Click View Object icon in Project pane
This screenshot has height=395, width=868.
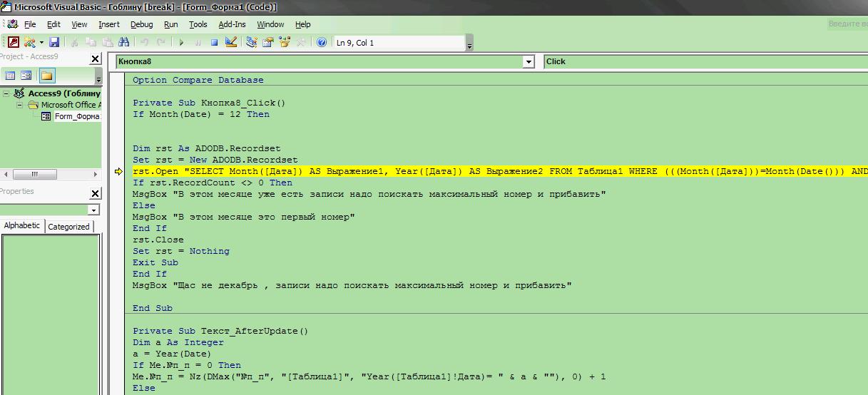coord(26,76)
